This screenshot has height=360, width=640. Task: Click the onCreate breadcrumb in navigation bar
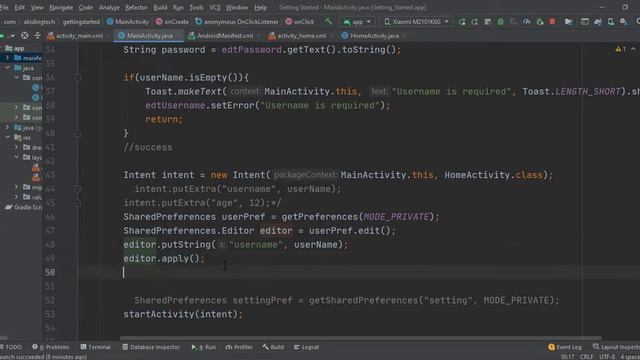(x=172, y=22)
